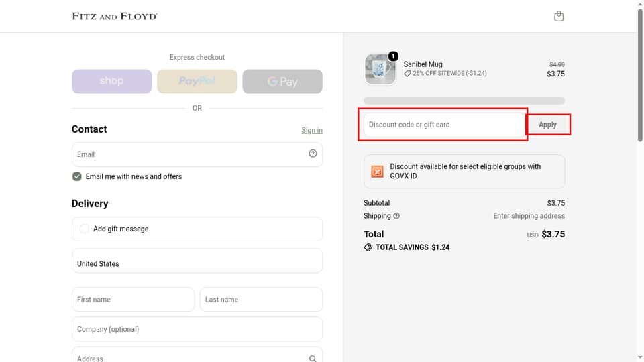Image resolution: width=644 pixels, height=362 pixels.
Task: Focus the Last name field
Action: [x=261, y=300]
